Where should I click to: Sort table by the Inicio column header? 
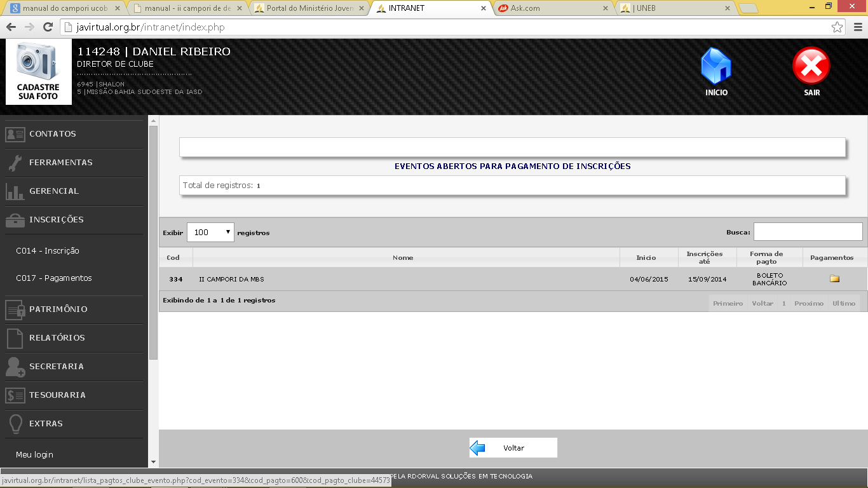[x=649, y=257]
